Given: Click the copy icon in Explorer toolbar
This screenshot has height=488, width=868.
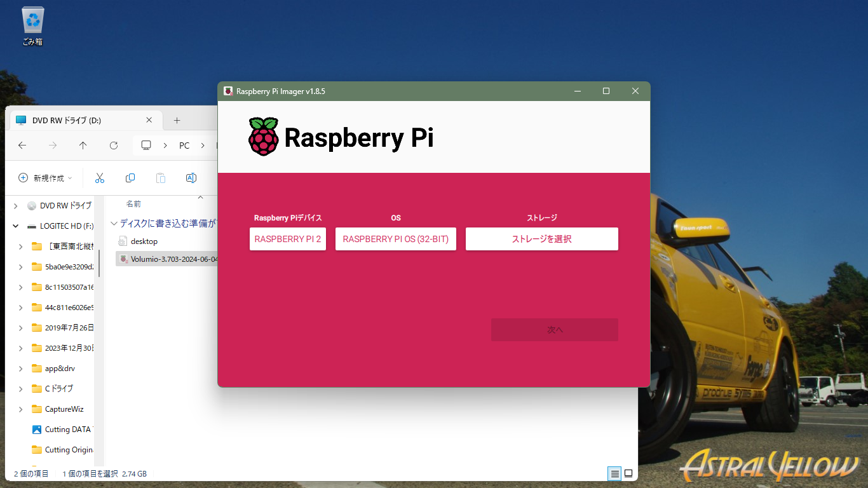Looking at the screenshot, I should point(130,178).
